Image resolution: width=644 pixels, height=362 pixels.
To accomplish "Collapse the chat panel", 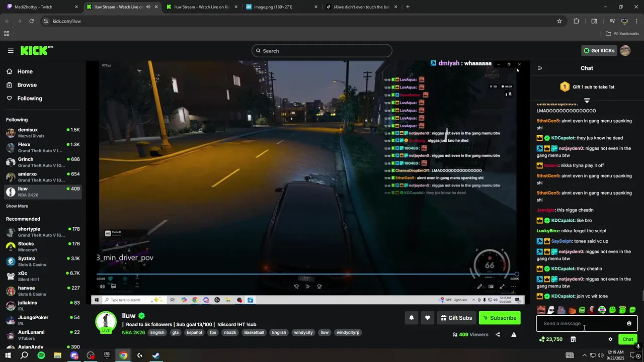I will [540, 68].
